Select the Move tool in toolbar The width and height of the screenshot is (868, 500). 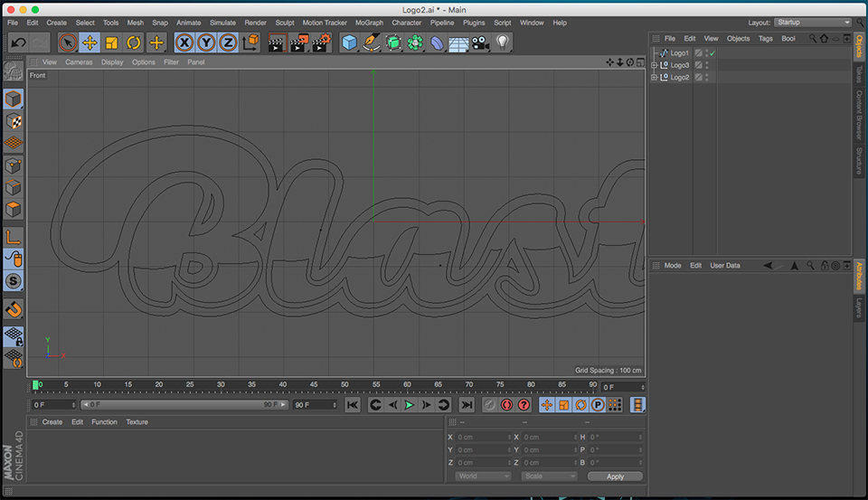click(x=90, y=42)
